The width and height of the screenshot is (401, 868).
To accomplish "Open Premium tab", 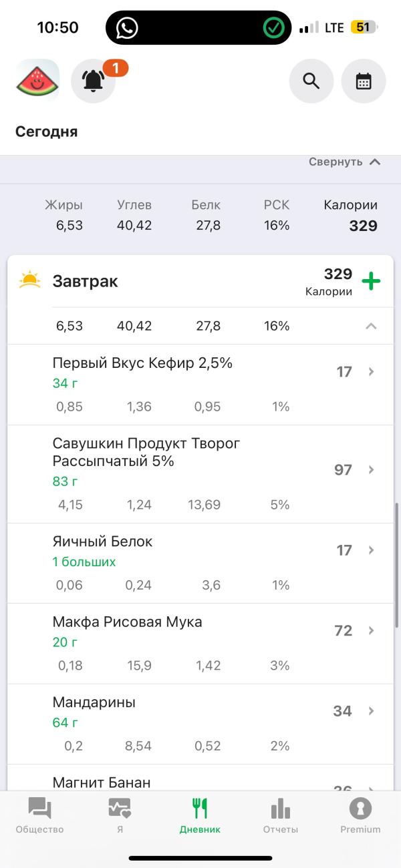I will pyautogui.click(x=360, y=815).
